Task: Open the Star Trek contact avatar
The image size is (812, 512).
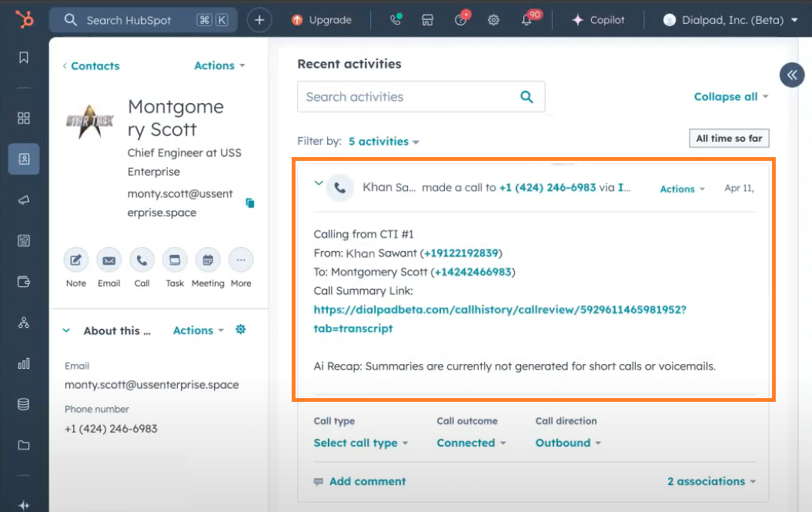Action: click(x=89, y=122)
